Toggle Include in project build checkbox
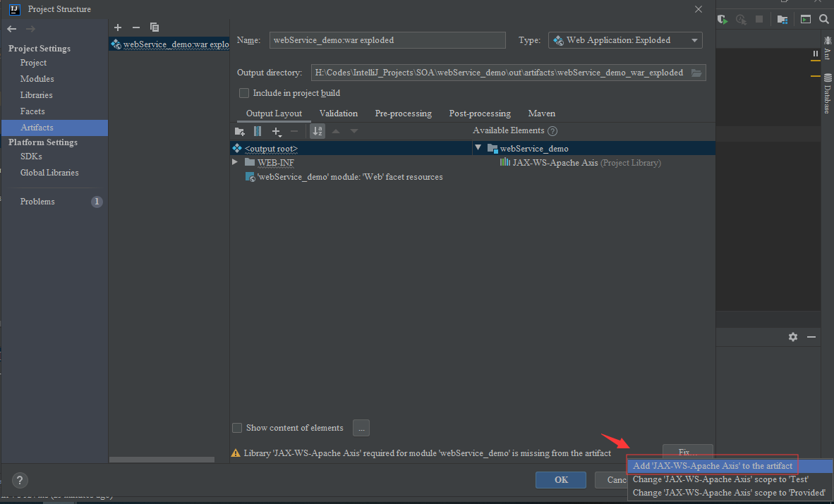 point(244,93)
